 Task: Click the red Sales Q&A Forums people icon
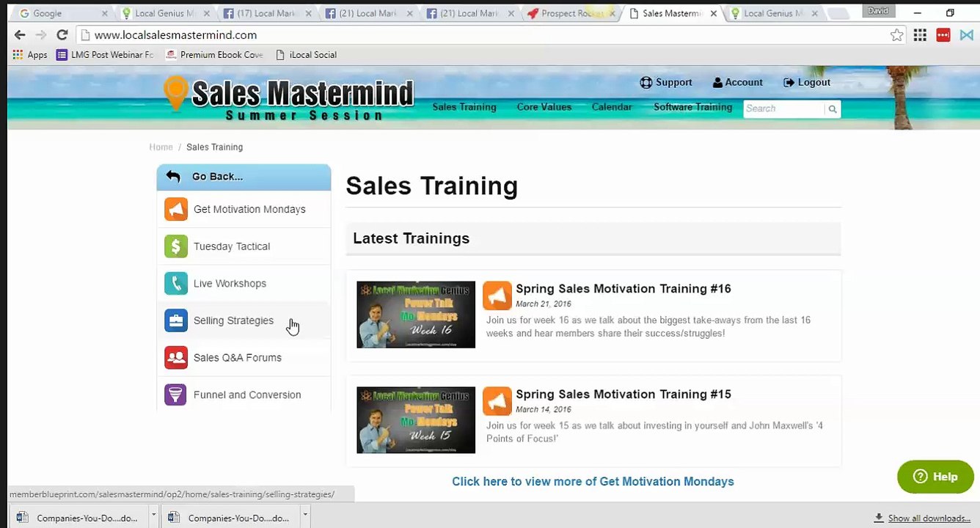pyautogui.click(x=176, y=357)
